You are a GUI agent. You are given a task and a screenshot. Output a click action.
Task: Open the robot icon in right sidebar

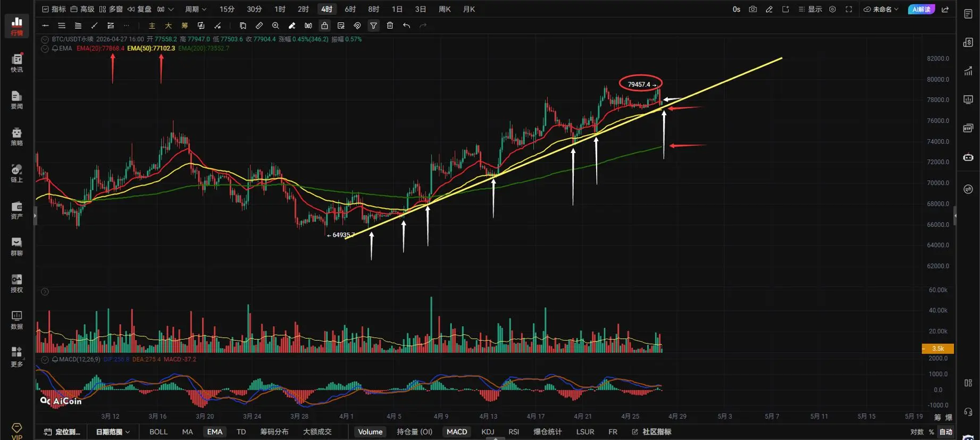[x=968, y=157]
